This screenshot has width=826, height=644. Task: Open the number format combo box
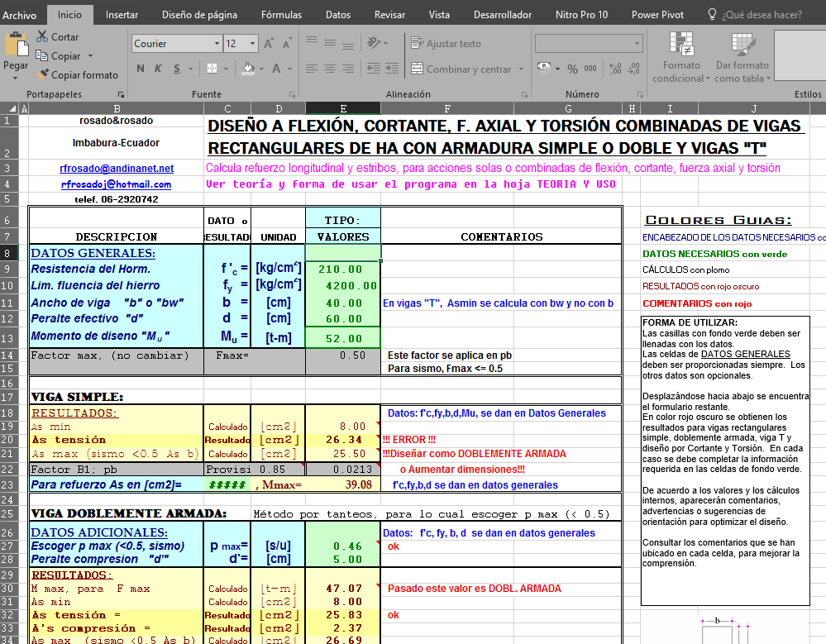pos(589,43)
